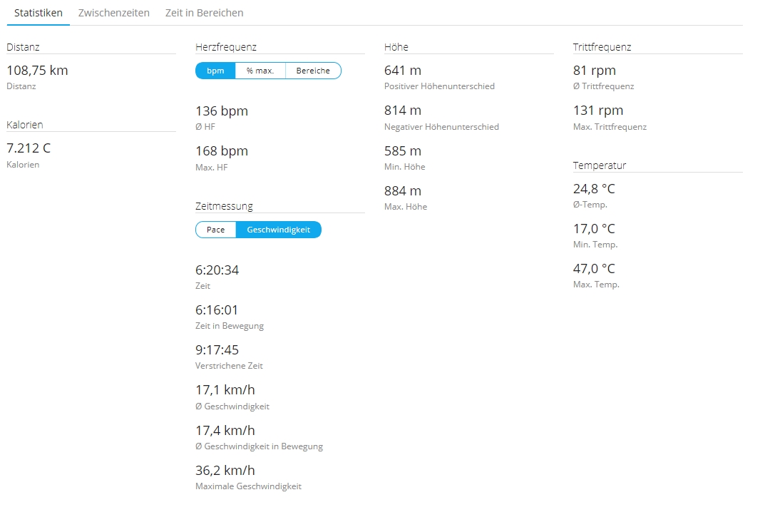760x532 pixels.
Task: Switch Zeitmessung to Pace
Action: coord(216,230)
